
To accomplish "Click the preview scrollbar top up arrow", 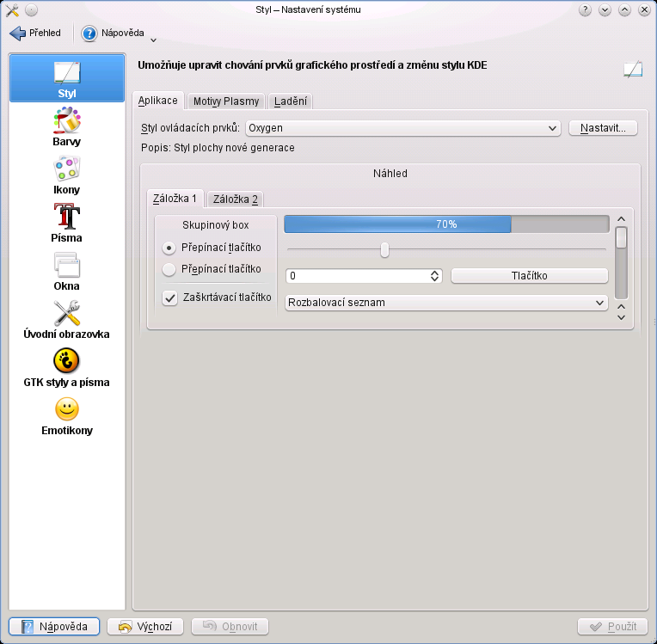I will tap(622, 219).
